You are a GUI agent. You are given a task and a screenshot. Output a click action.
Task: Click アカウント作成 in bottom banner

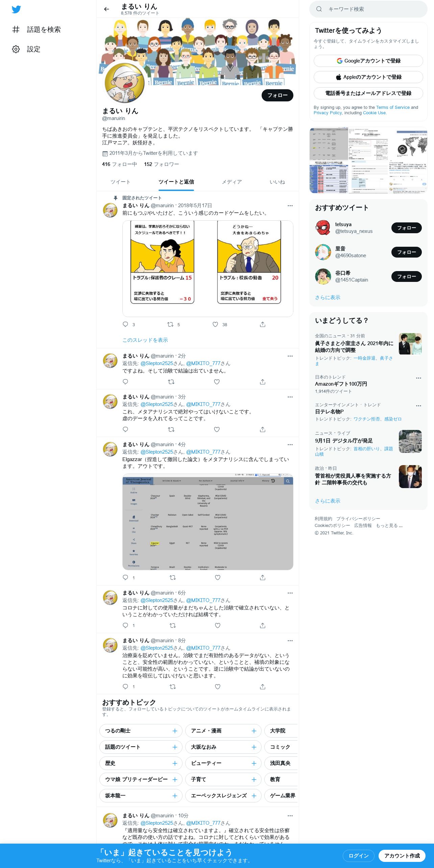(x=402, y=855)
